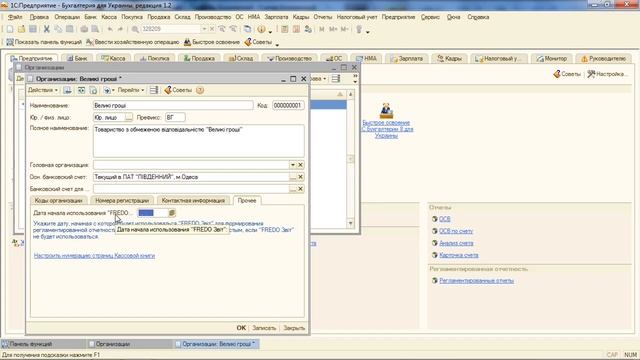Click the yellow information icon in main toolbar
The image size is (640, 360).
[261, 29]
